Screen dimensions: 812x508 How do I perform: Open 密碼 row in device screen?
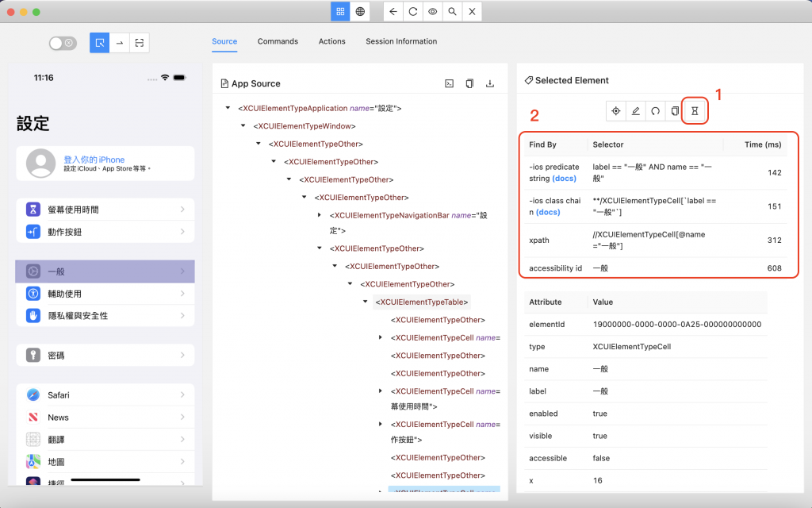tap(105, 355)
